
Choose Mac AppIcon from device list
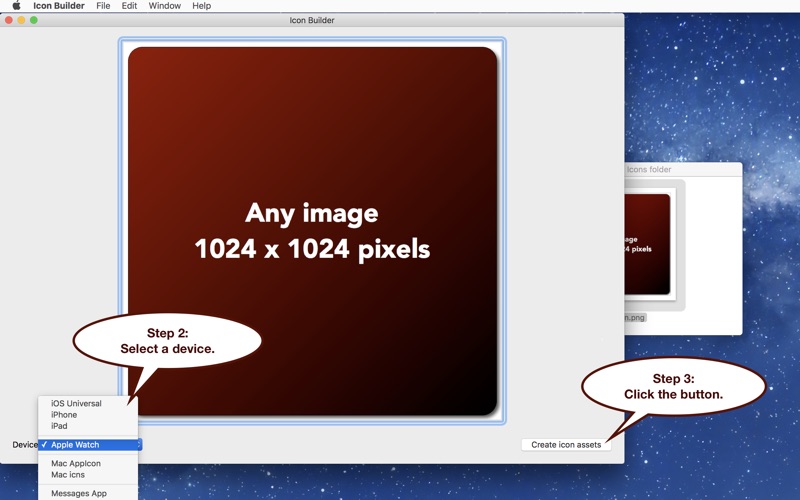click(88, 463)
